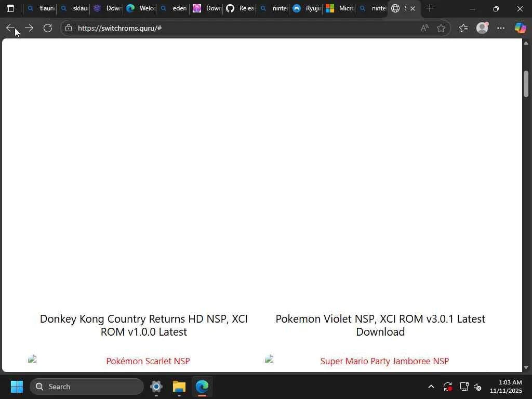This screenshot has width=532, height=399.
Task: Open the tab actions menu
Action: pyautogui.click(x=10, y=8)
